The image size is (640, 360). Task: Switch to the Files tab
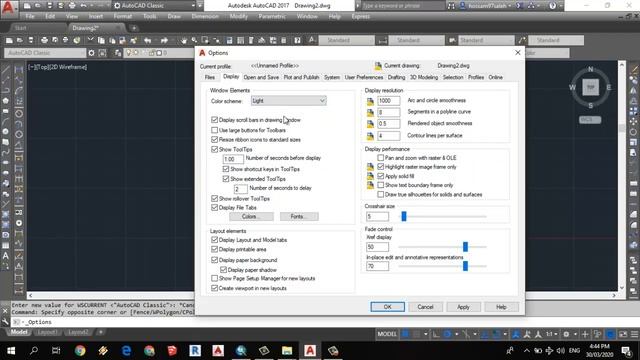210,77
